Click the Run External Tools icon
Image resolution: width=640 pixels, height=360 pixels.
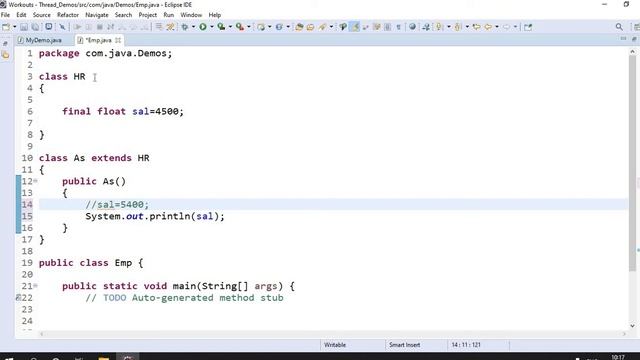[240, 27]
